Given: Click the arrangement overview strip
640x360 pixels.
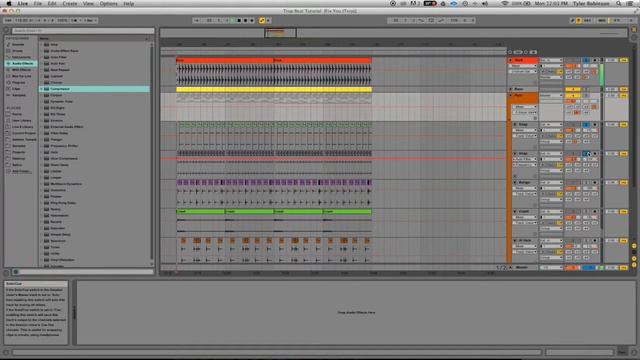Looking at the screenshot, I should point(393,33).
